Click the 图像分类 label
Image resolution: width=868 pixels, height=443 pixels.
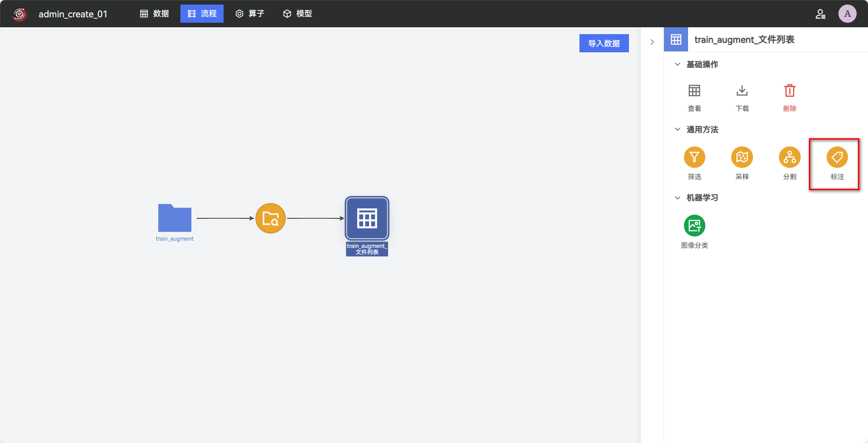point(694,246)
